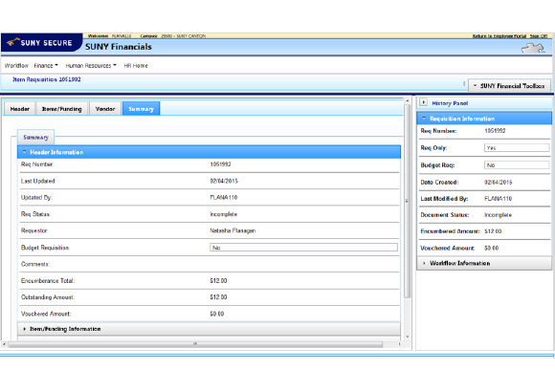Click Date Created 02/04/2015 in side panel
555x392 pixels.
coord(498,183)
